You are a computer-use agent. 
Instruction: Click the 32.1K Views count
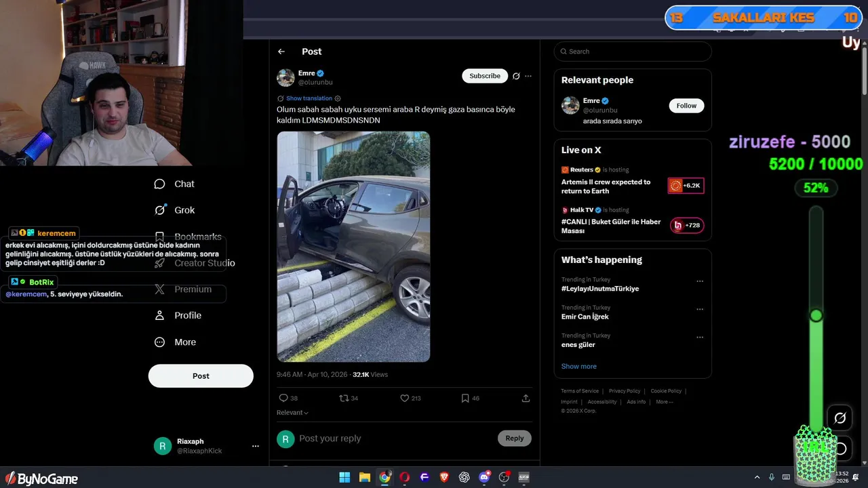tap(370, 374)
